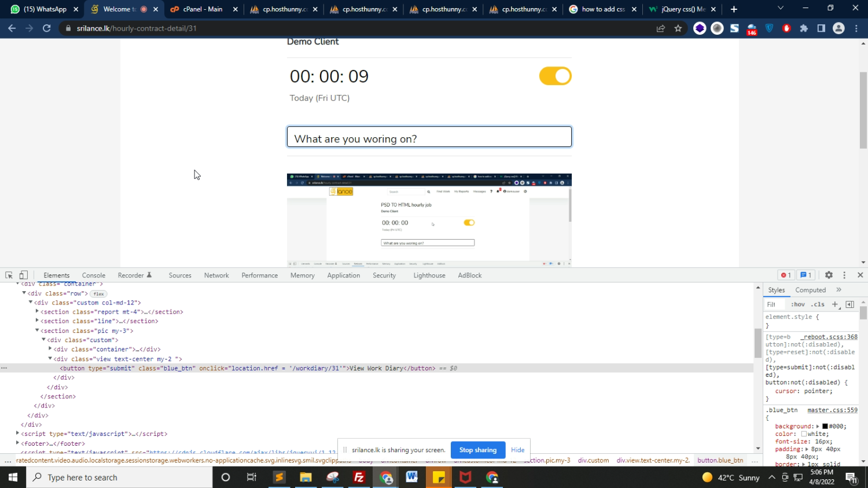This screenshot has width=868, height=488.
Task: Click the new style rule plus icon
Action: point(834,304)
